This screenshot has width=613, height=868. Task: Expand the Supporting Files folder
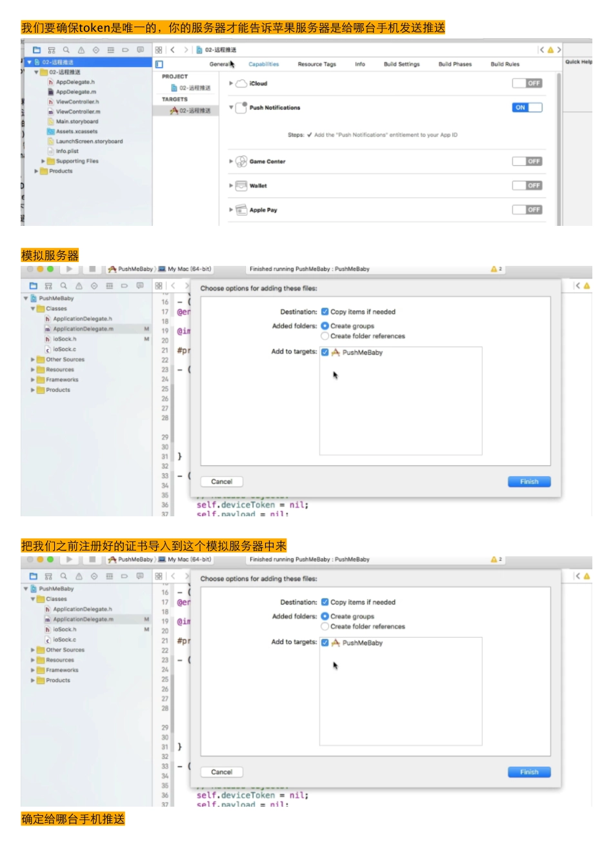pos(43,161)
